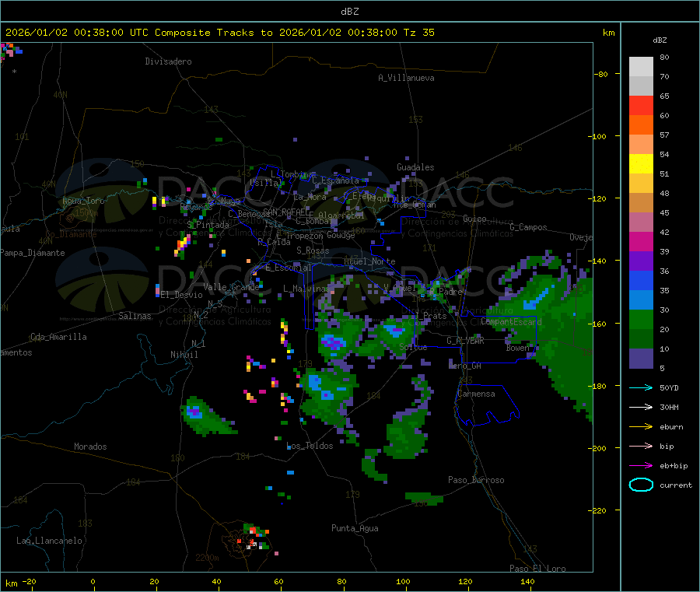Image resolution: width=700 pixels, height=592 pixels.
Task: Click the L_Malvinas place label
Action: pos(306,289)
